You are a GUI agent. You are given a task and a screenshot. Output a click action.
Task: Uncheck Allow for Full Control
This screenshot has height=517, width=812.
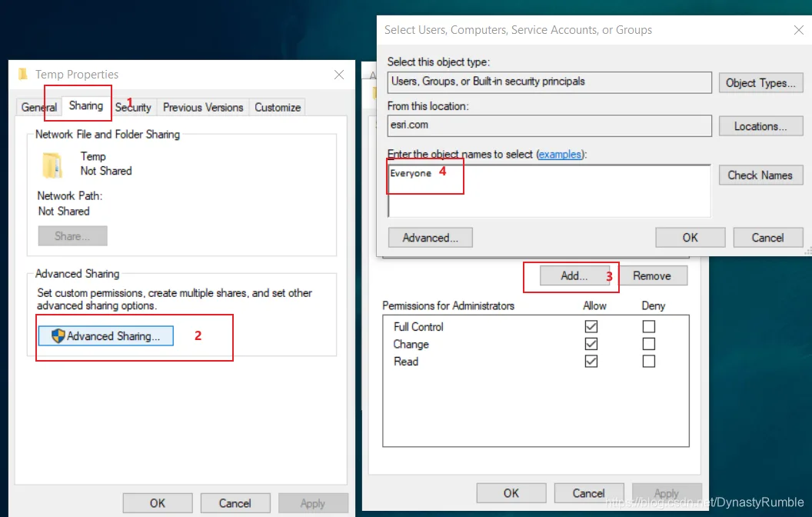591,326
